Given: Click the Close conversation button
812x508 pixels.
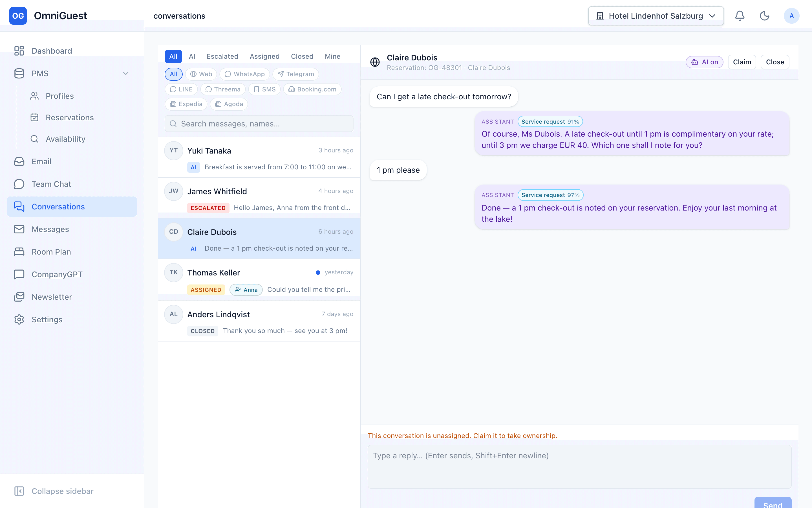Looking at the screenshot, I should coord(775,62).
